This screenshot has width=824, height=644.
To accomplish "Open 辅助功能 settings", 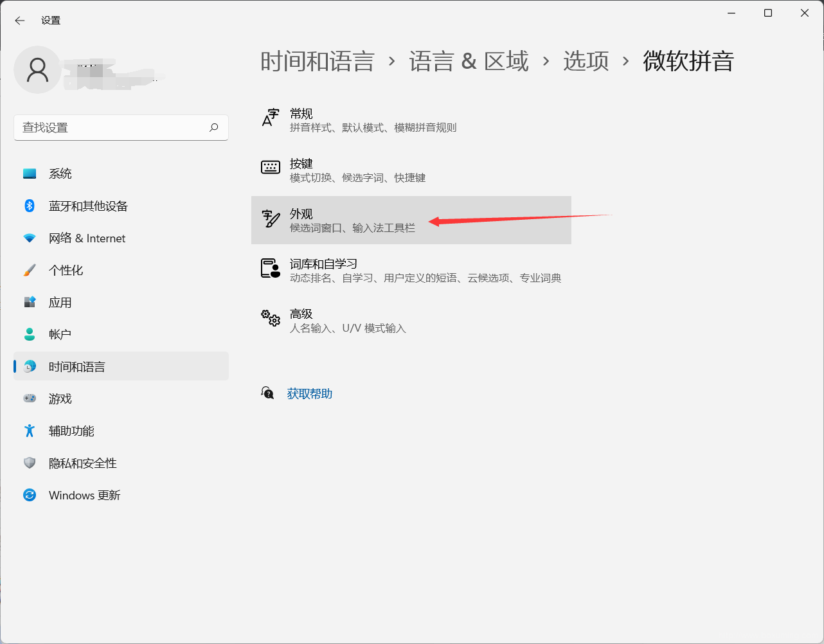I will point(121,431).
